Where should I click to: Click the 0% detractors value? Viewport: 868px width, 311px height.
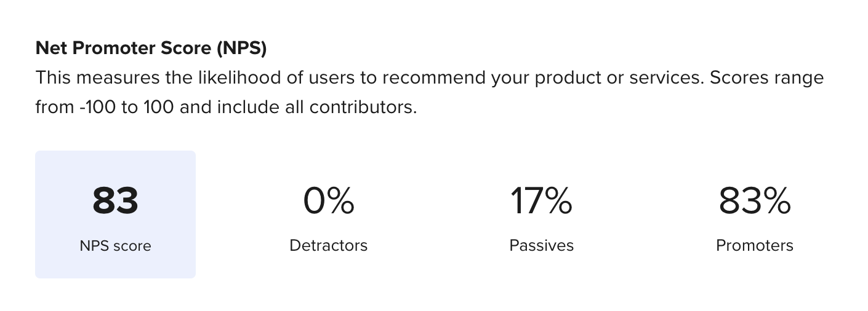pos(328,202)
